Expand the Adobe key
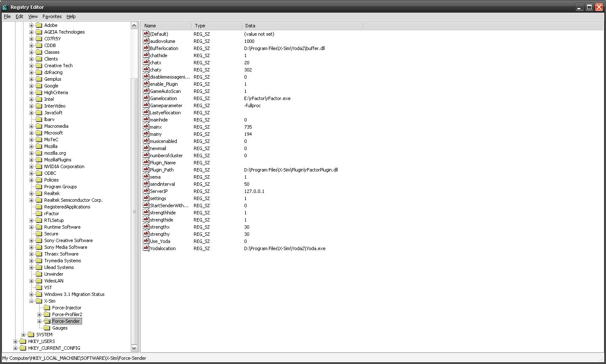Image resolution: width=606 pixels, height=364 pixels. [x=31, y=25]
